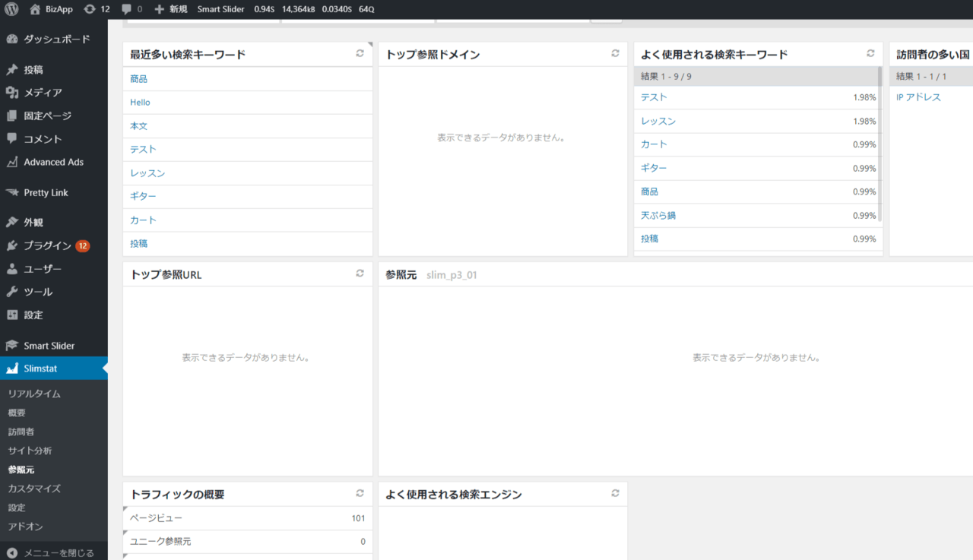
Task: Click Hello in recent keywords list
Action: coord(141,103)
